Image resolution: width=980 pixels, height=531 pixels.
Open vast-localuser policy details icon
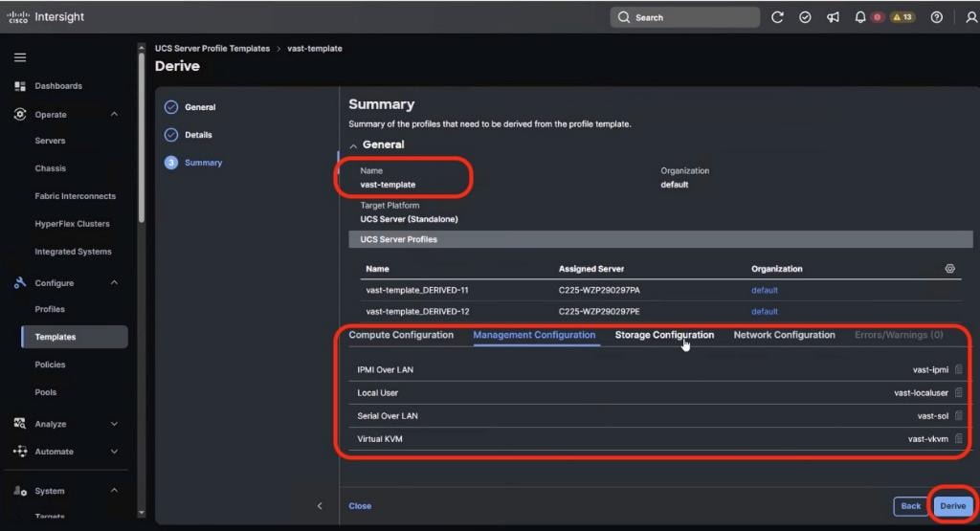[x=959, y=392]
